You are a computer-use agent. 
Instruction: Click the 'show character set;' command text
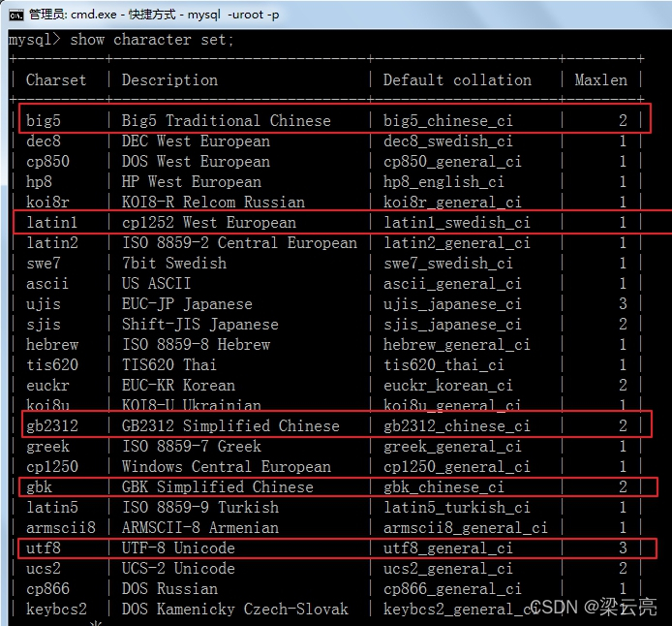point(152,40)
